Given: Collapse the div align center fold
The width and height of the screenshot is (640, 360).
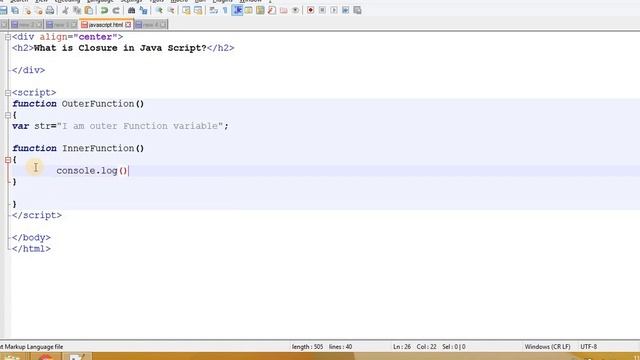Looking at the screenshot, I should 8,37.
